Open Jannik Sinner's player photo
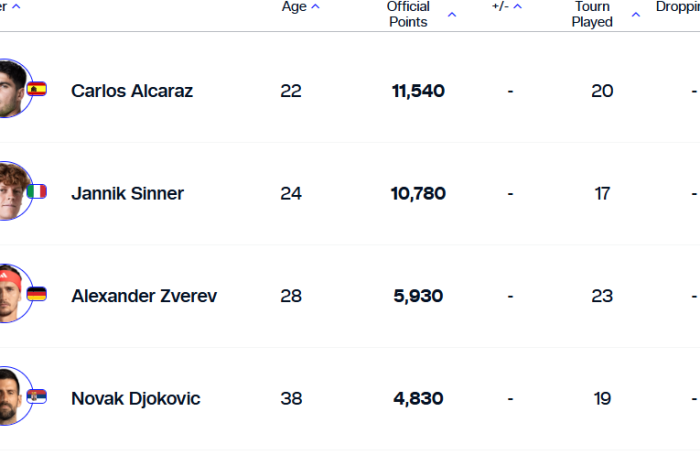The image size is (700, 466). coord(14,191)
